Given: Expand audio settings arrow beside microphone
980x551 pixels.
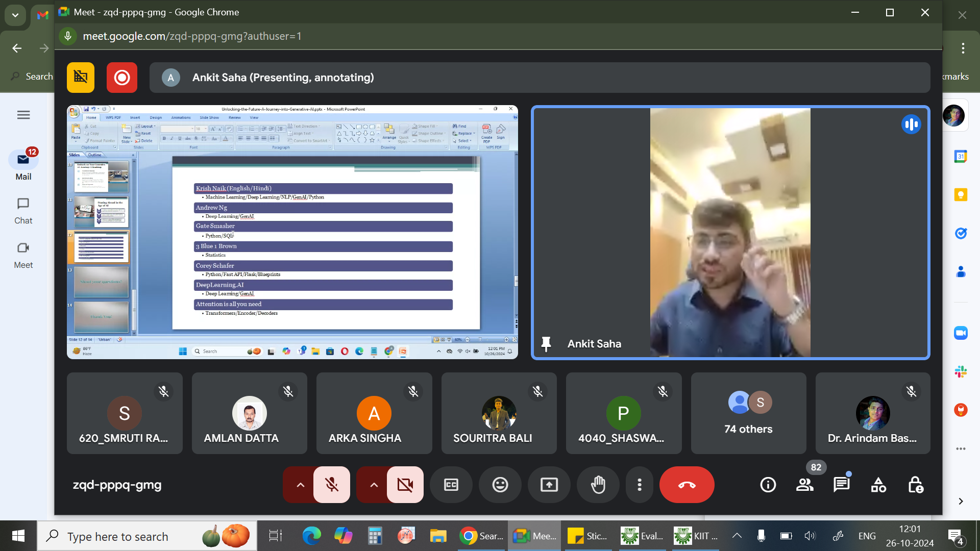Looking at the screenshot, I should click(301, 485).
